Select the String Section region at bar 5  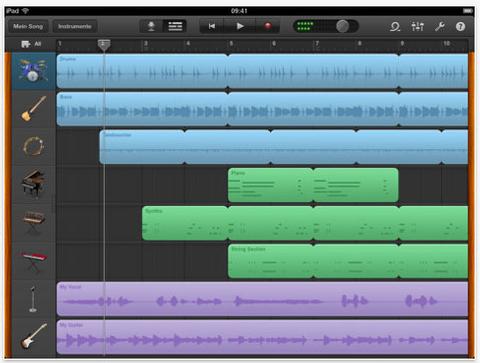(x=271, y=261)
